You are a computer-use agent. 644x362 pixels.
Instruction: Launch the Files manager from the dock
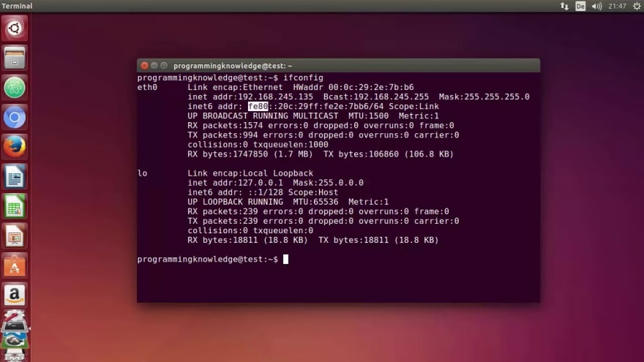click(15, 58)
